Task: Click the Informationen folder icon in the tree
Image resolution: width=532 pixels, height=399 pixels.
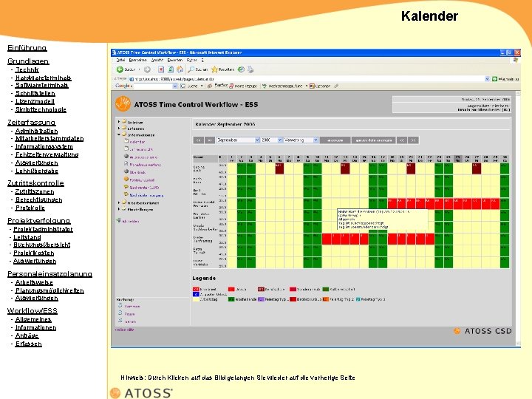Action: point(124,134)
